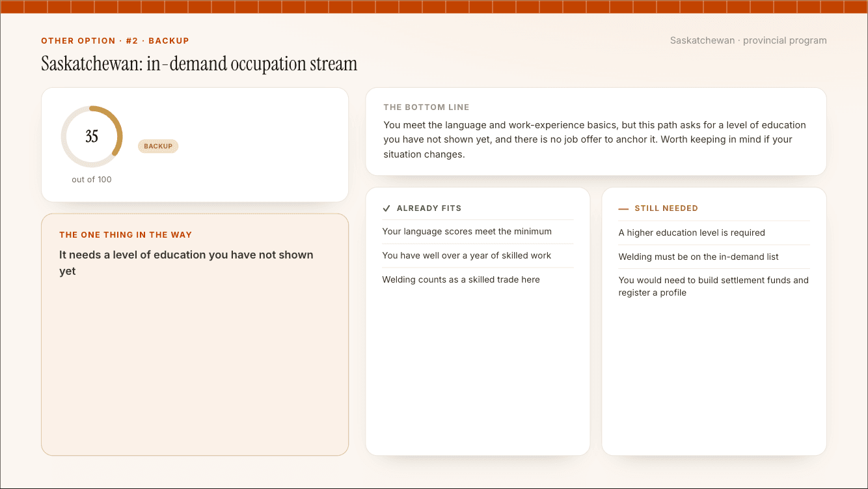Click the heading 'Saskatchewan: in-demand occupation stream'

click(x=199, y=64)
